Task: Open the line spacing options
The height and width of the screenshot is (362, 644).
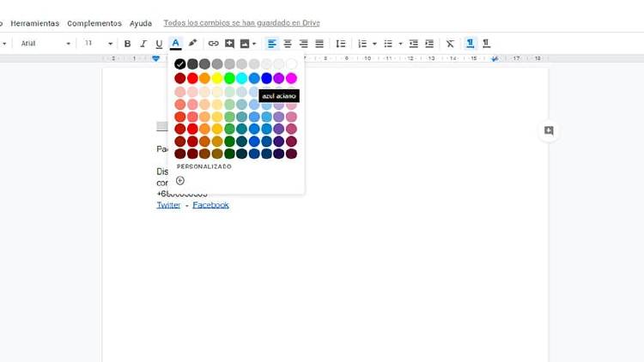Action: click(x=341, y=44)
